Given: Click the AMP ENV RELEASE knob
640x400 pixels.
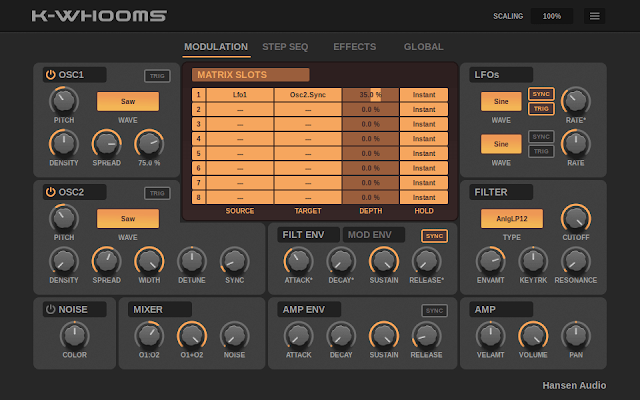Looking at the screenshot, I should (x=427, y=336).
